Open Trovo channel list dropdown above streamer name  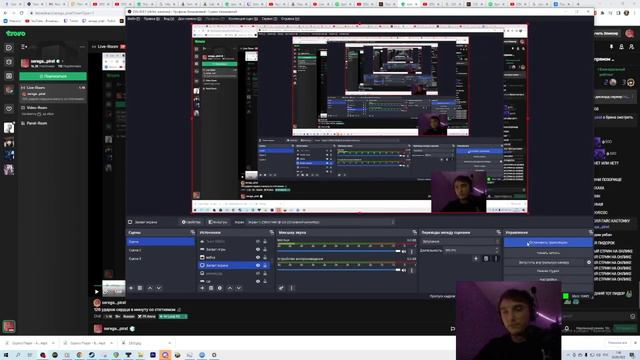tap(24, 47)
